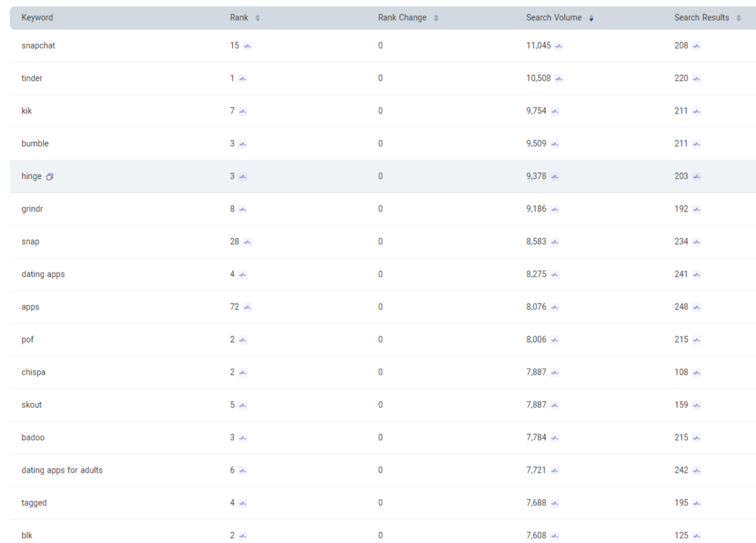The image size is (756, 543).
Task: Click the copy icon beside hinge keyword
Action: click(50, 177)
